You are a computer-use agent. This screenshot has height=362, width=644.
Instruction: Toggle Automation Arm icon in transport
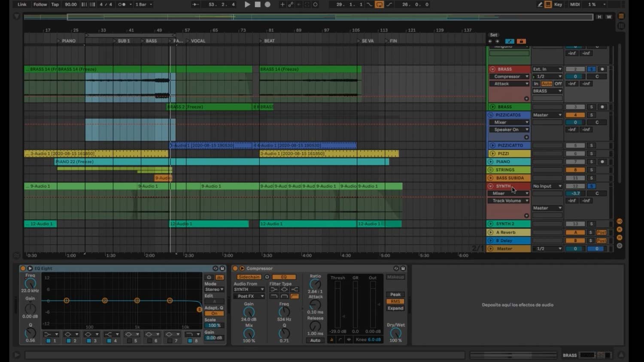pos(291,4)
